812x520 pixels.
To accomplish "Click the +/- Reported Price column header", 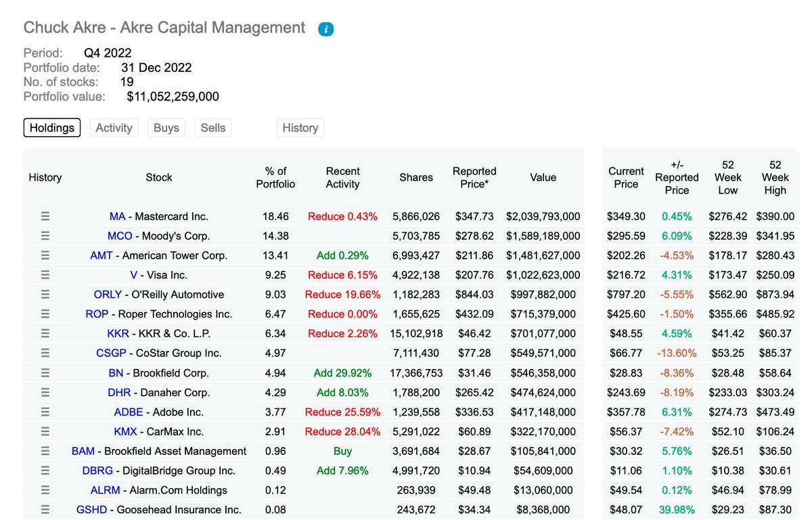I will pyautogui.click(x=677, y=177).
